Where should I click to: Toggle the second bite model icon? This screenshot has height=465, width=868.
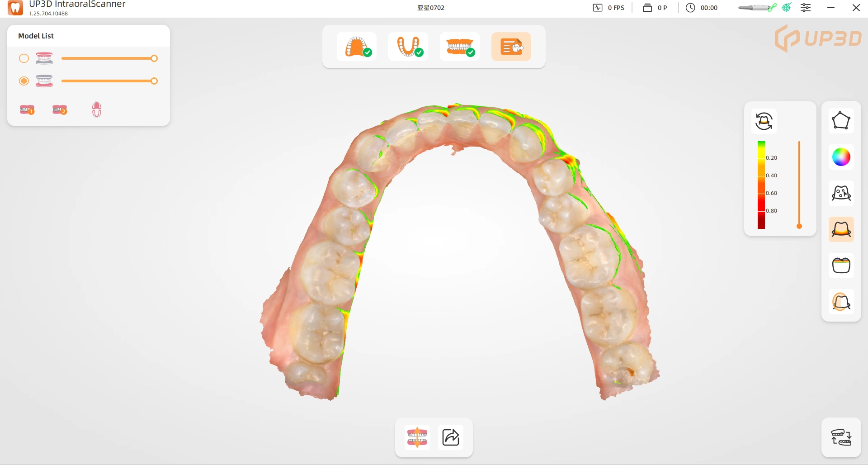coord(60,109)
